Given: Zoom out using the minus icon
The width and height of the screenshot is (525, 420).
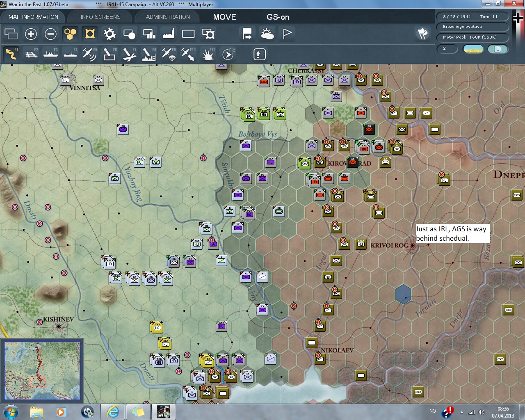Looking at the screenshot, I should (x=50, y=34).
